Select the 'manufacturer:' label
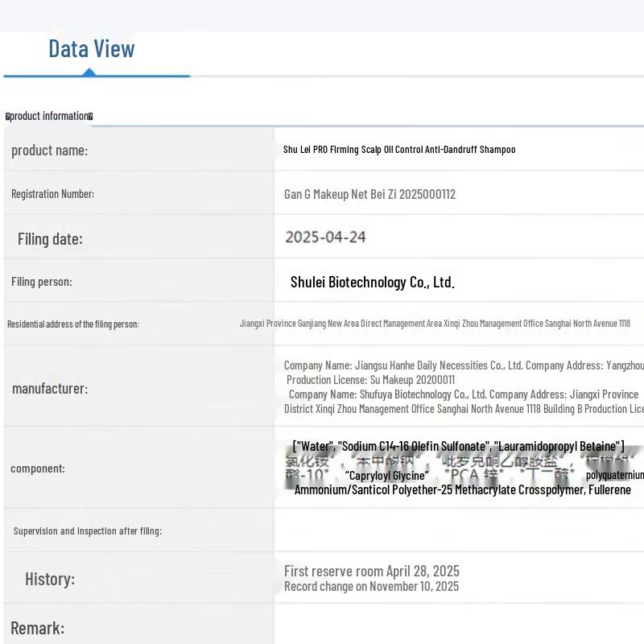 50,389
